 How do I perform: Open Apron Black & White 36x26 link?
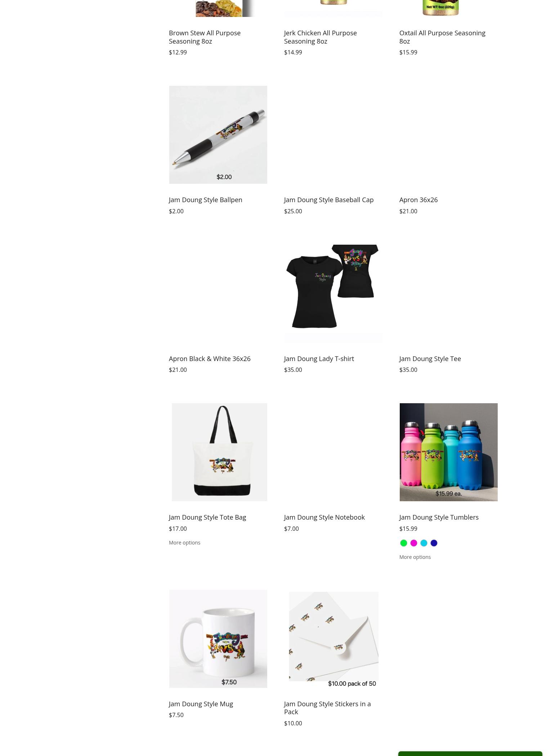pos(210,359)
